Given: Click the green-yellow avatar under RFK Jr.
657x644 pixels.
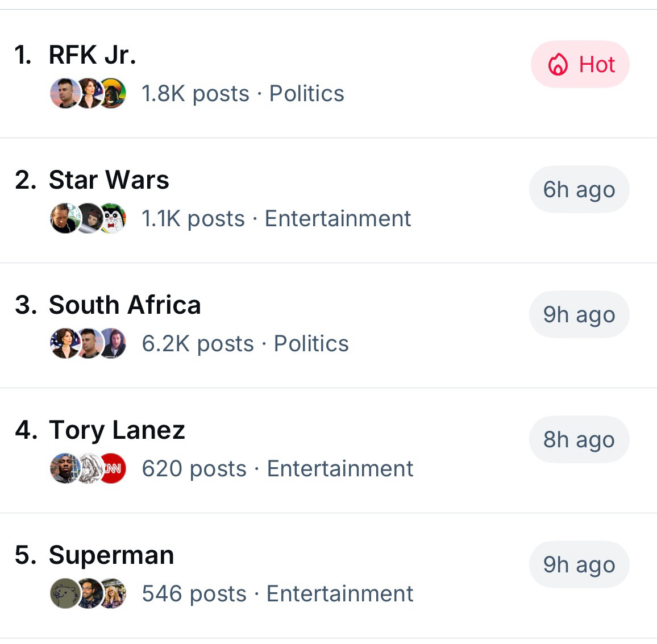Looking at the screenshot, I should click(111, 93).
